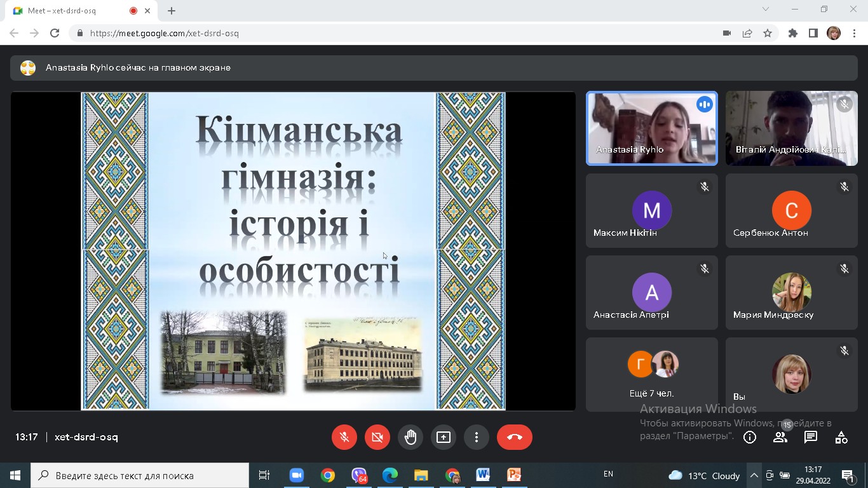The width and height of the screenshot is (868, 488).
Task: Open a new browser tab
Action: click(x=172, y=11)
